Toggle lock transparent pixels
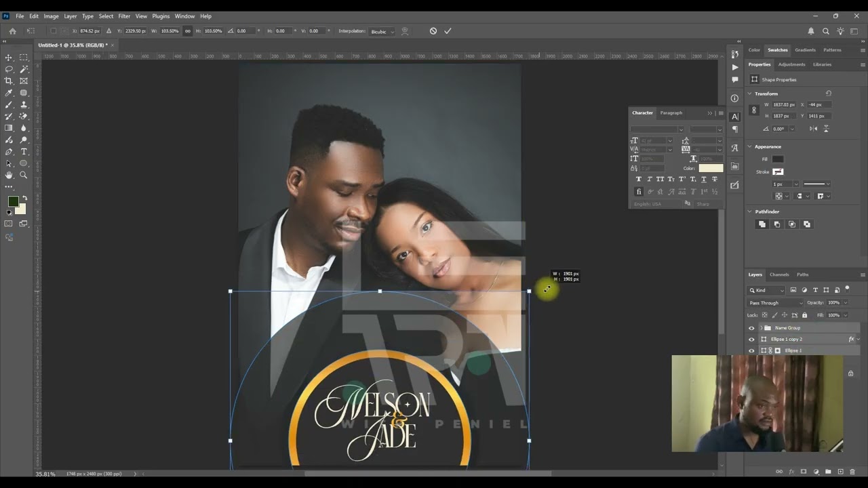 tap(765, 315)
